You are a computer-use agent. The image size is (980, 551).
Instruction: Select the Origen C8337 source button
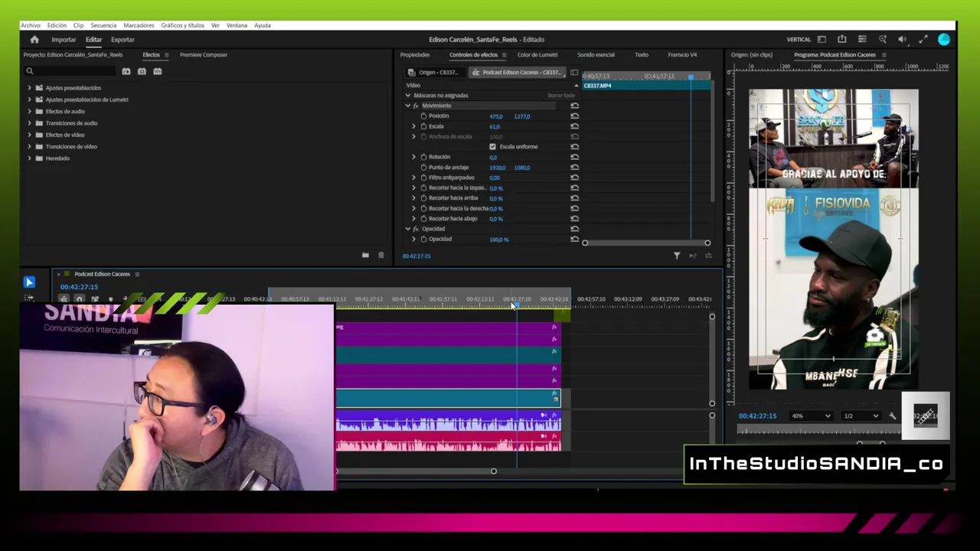[434, 73]
